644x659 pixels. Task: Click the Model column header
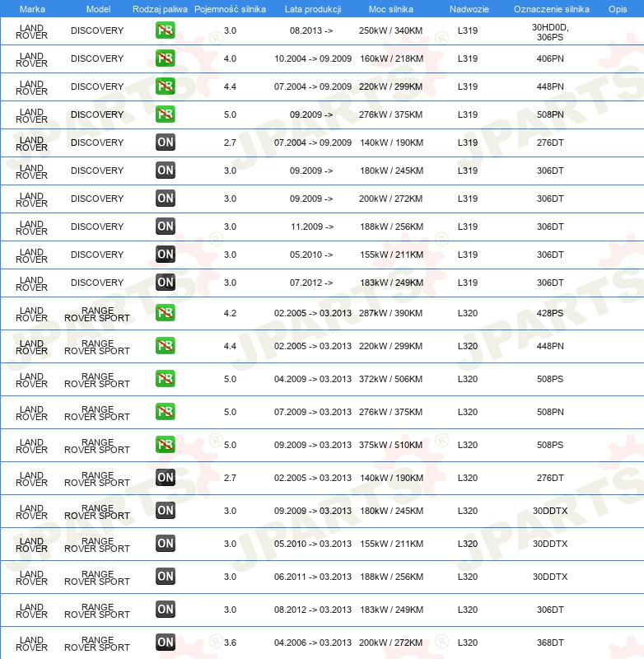click(98, 9)
